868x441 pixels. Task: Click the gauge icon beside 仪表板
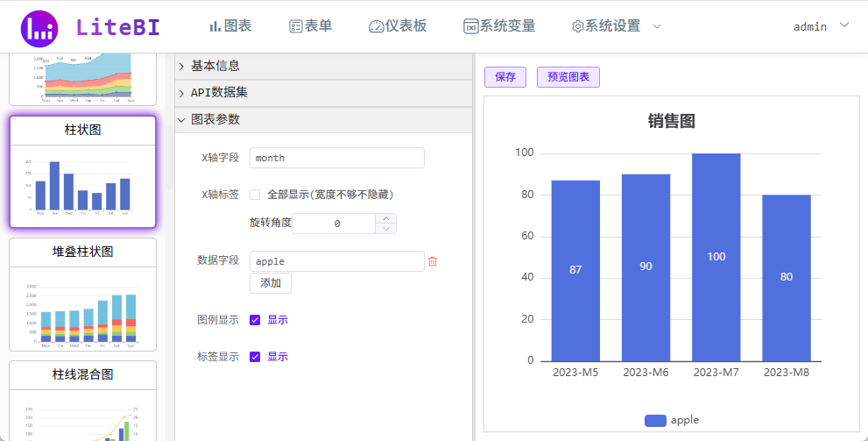[377, 26]
